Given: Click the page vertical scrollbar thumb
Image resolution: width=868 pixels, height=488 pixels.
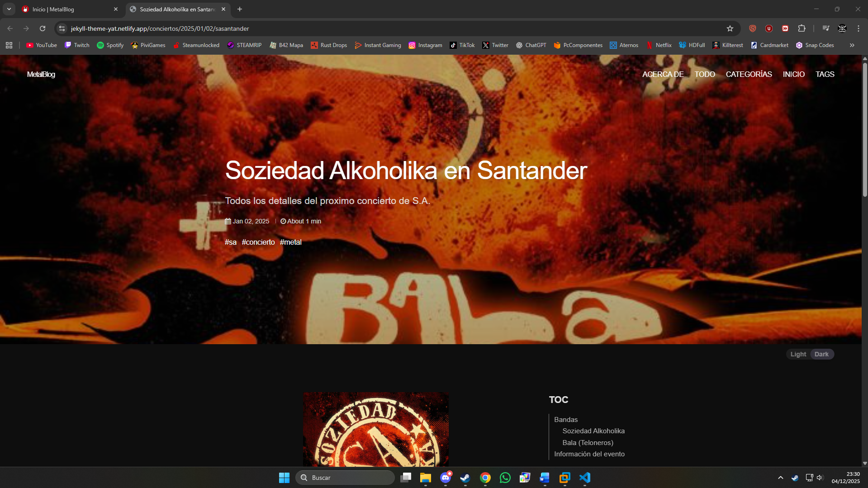Looking at the screenshot, I should point(865,131).
